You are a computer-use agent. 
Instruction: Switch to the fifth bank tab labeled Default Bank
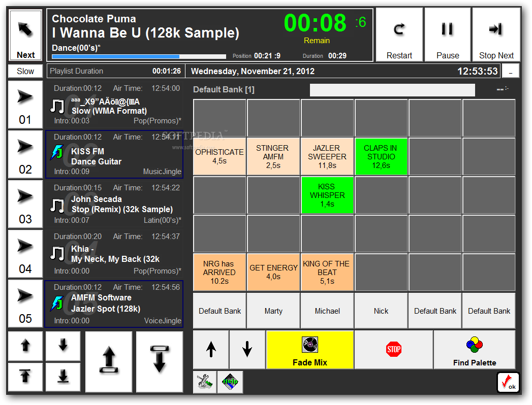(435, 311)
